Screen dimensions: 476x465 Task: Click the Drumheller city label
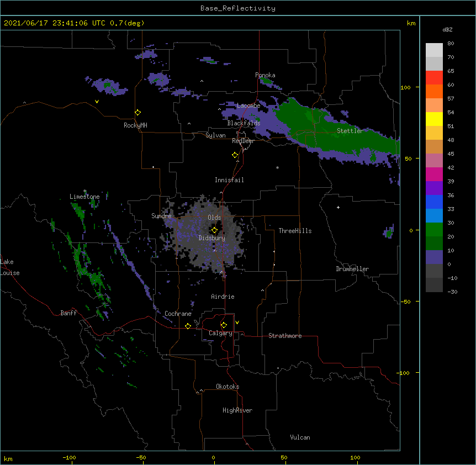(x=352, y=269)
